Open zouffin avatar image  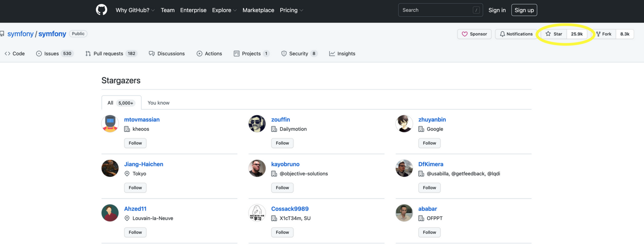(x=257, y=123)
